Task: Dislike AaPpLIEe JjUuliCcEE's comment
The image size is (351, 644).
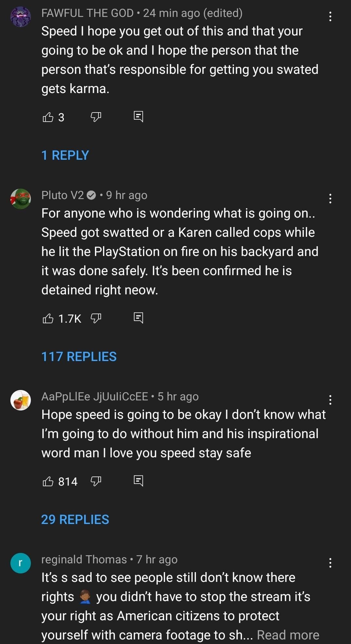Action: coord(96,481)
